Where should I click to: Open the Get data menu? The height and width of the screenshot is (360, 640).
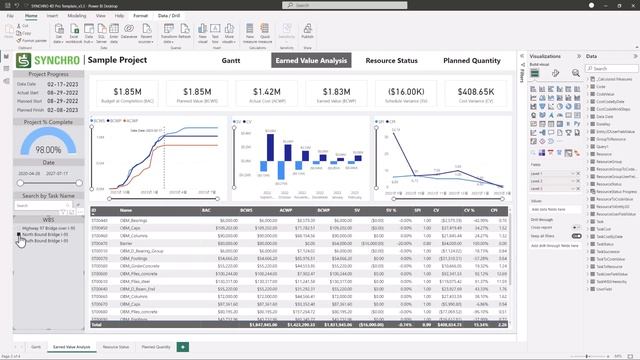59,33
